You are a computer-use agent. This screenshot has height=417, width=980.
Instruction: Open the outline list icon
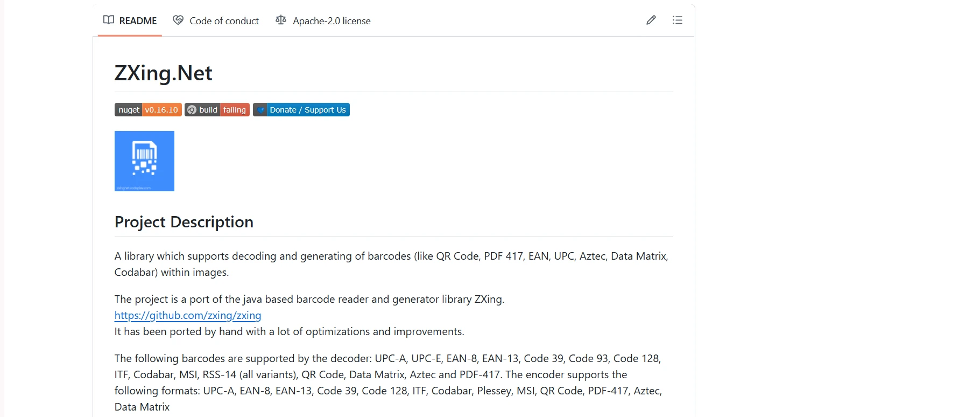677,20
